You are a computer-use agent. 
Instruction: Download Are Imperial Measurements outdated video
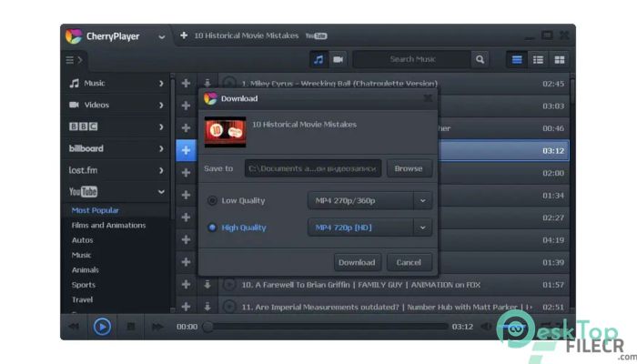pos(207,307)
